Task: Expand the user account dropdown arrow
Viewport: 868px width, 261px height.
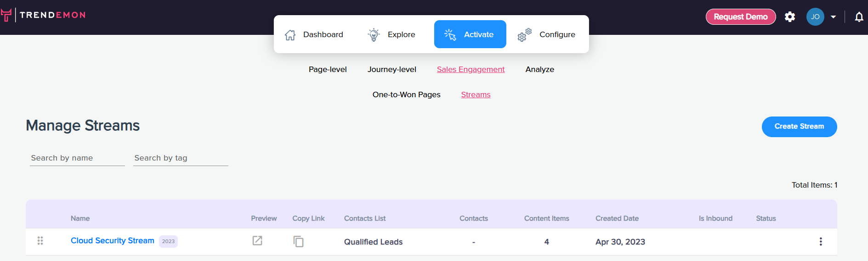Action: (833, 17)
